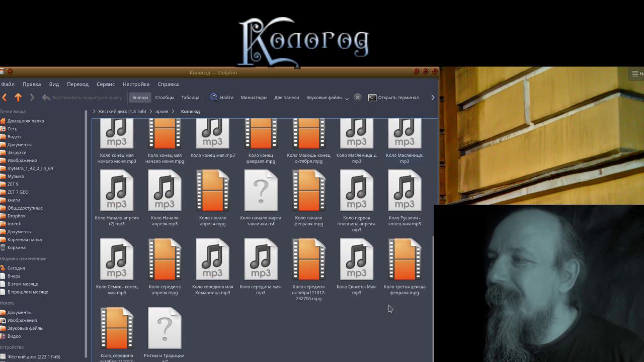Screen dimensions: 644x362
Task: Open the Переход menu
Action: (77, 84)
